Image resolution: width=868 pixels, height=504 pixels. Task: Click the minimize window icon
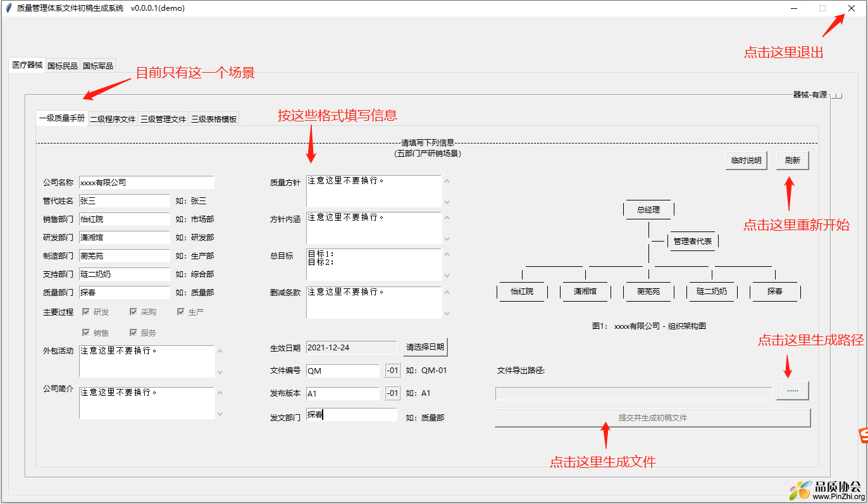(793, 8)
